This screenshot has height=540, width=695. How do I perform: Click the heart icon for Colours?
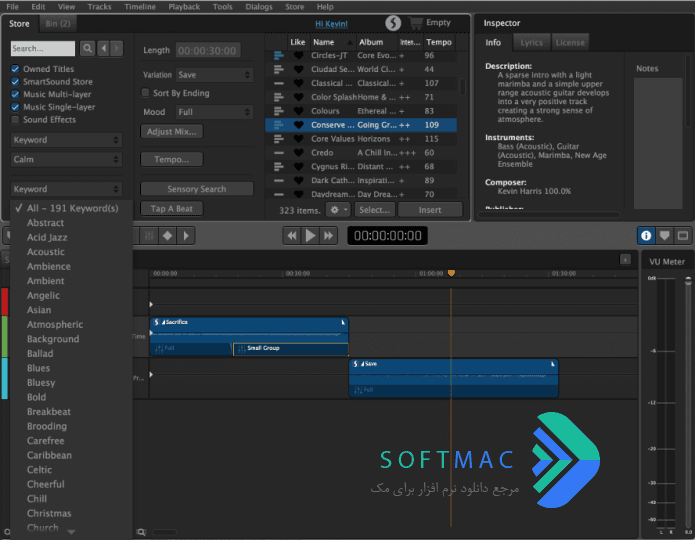(299, 111)
